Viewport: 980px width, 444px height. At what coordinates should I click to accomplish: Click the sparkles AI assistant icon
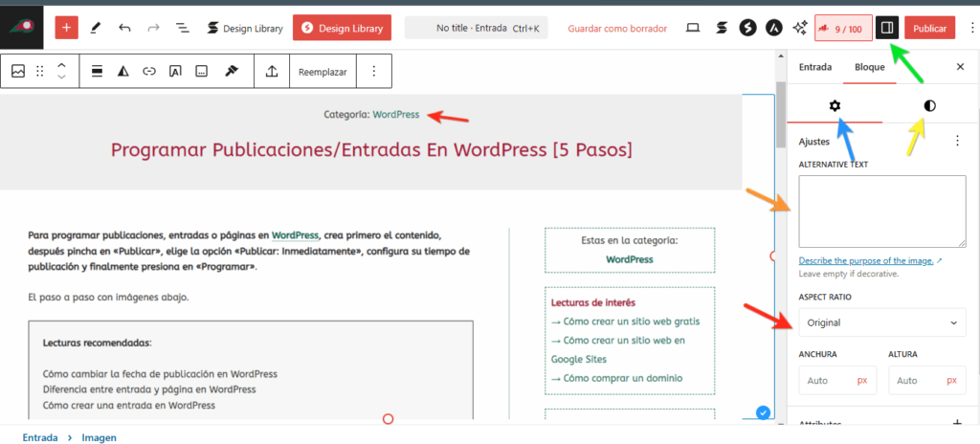click(799, 28)
